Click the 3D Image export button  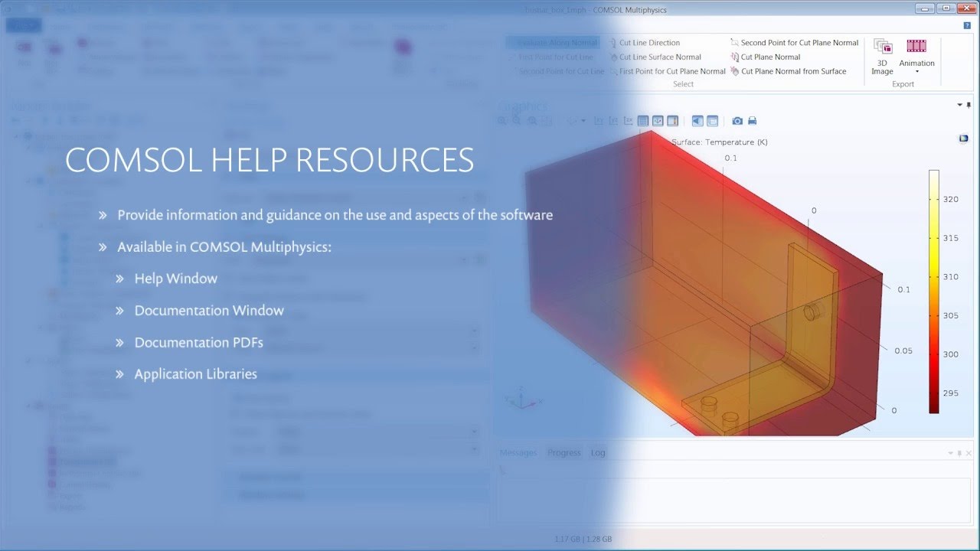coord(882,57)
